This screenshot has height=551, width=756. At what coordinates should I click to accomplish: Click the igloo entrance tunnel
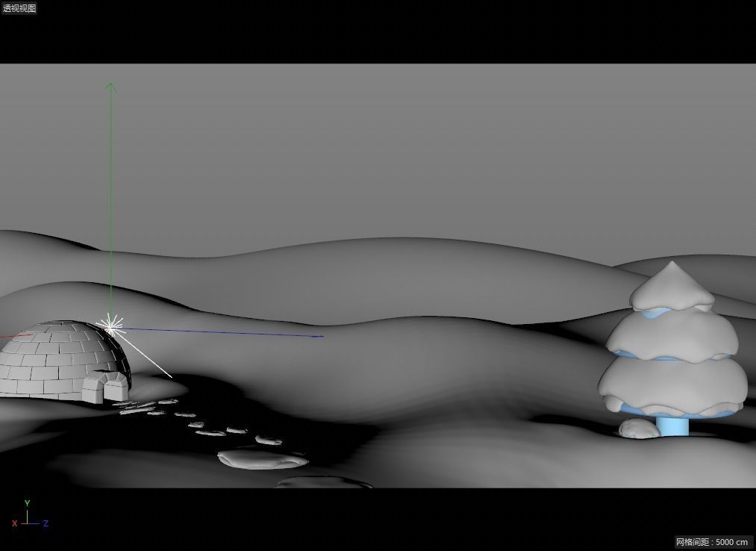click(x=105, y=386)
